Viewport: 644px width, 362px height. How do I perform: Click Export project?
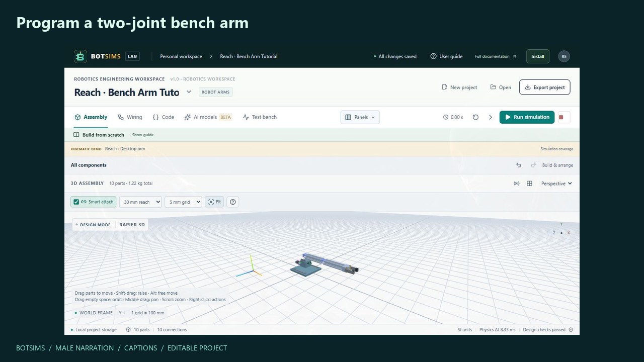click(x=545, y=87)
